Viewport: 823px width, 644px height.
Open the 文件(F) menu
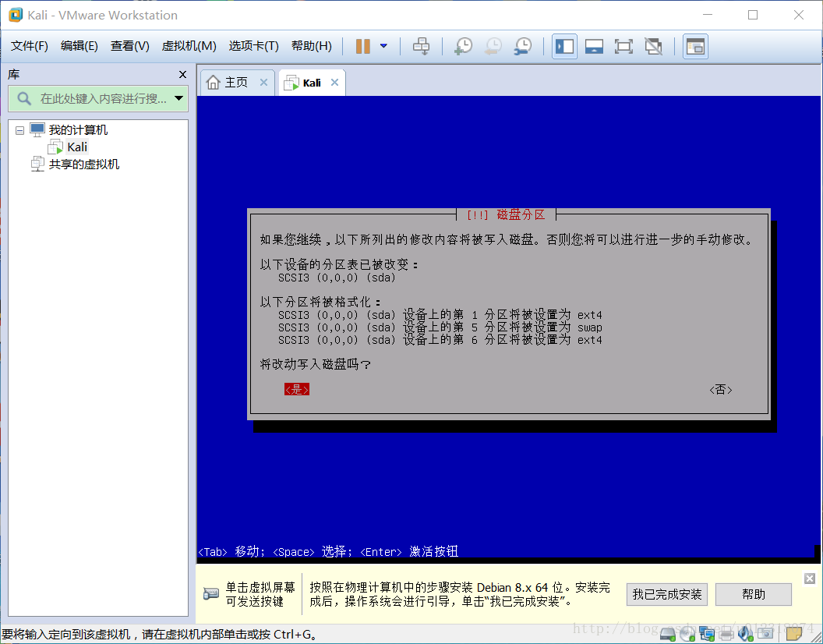pyautogui.click(x=30, y=46)
